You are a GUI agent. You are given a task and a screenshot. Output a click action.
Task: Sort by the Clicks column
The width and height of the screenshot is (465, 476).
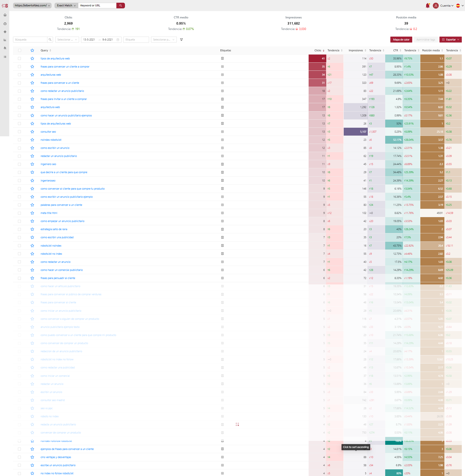tap(319, 50)
